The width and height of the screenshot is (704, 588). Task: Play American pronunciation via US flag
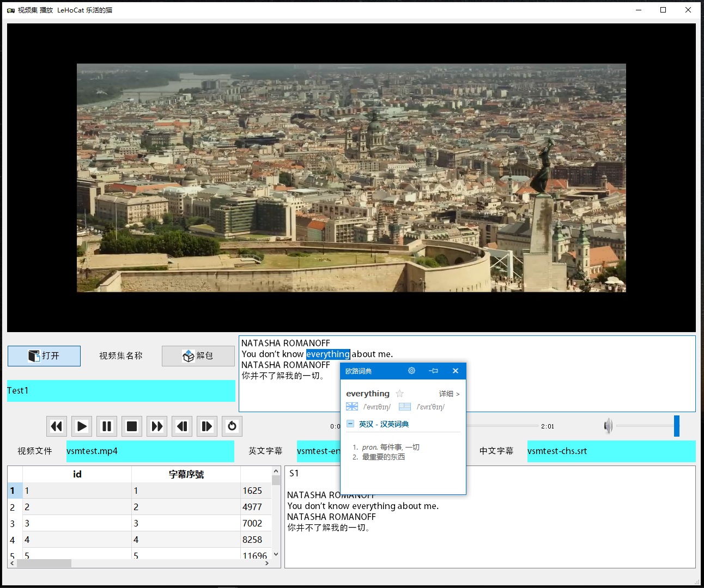405,407
